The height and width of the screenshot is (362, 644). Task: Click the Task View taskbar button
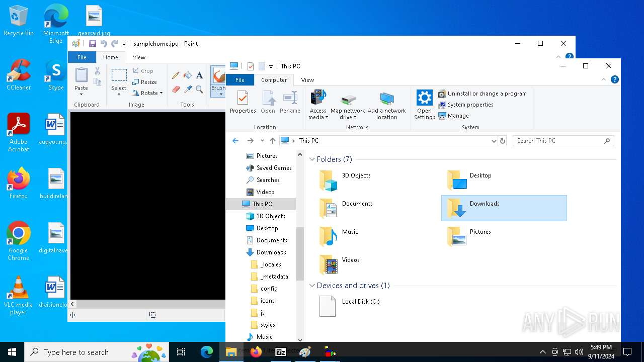point(181,352)
